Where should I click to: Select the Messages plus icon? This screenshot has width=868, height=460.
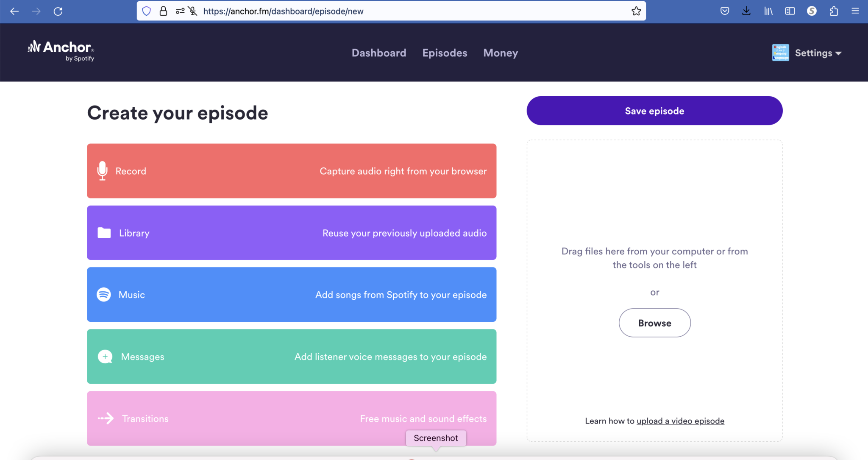[x=104, y=357]
